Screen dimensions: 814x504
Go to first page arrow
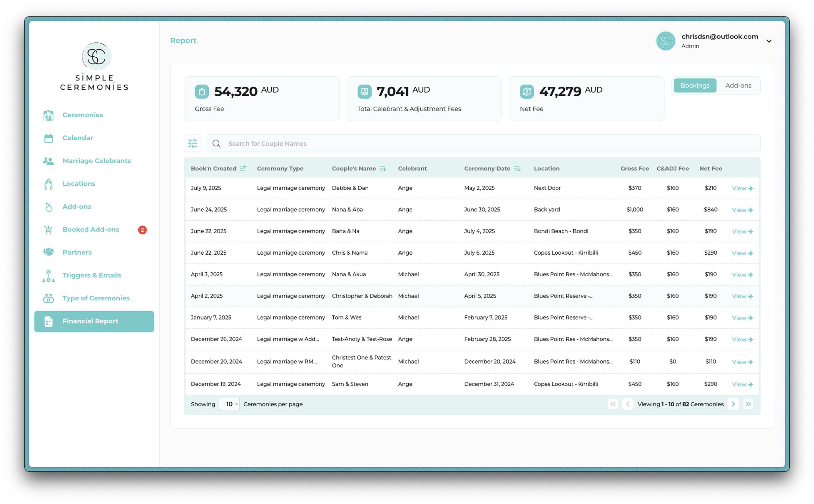613,404
